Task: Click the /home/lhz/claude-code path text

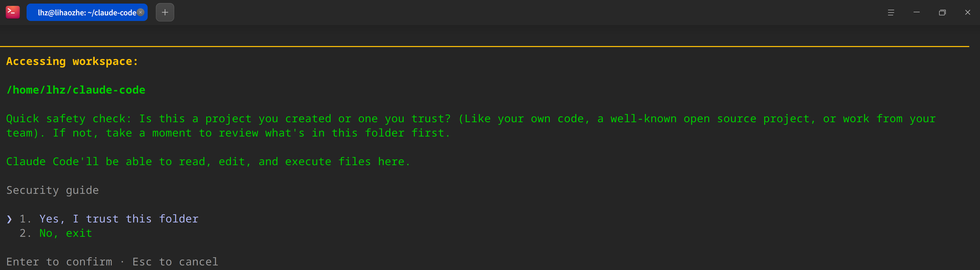Action: point(76,90)
